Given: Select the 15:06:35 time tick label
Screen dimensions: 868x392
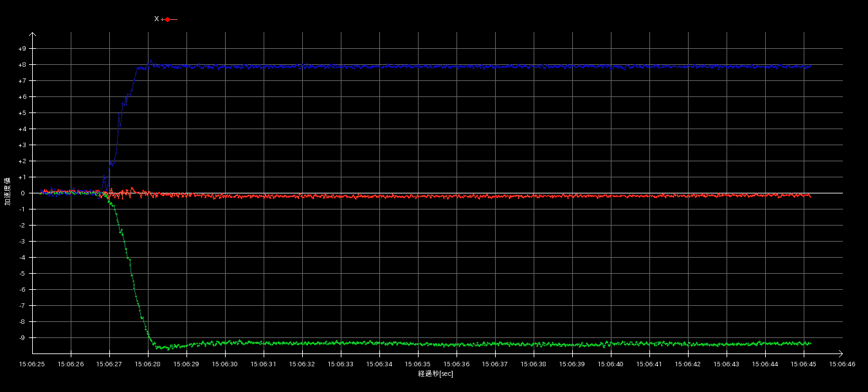Looking at the screenshot, I should (418, 364).
